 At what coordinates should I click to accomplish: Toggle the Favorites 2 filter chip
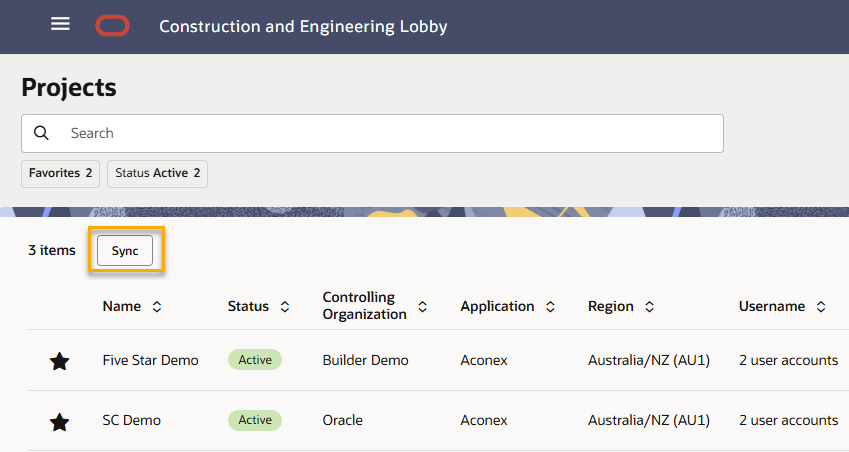(x=60, y=173)
